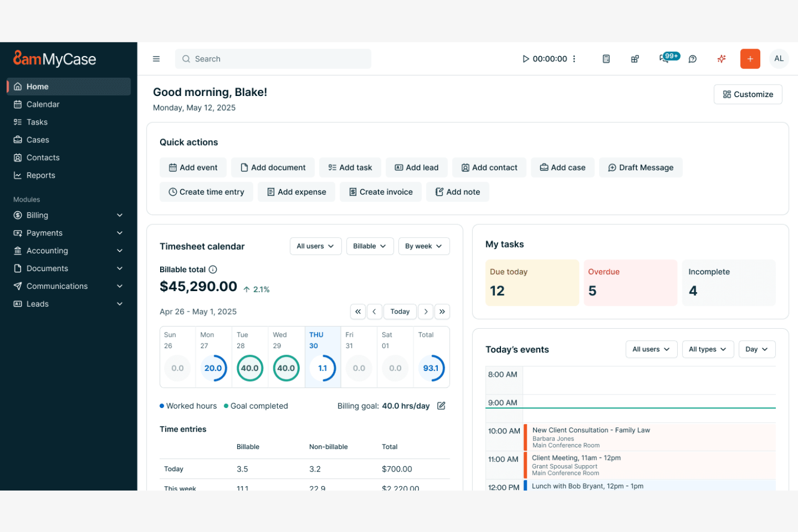Open the All types filter for today's events
The height and width of the screenshot is (532, 798).
tap(708, 349)
